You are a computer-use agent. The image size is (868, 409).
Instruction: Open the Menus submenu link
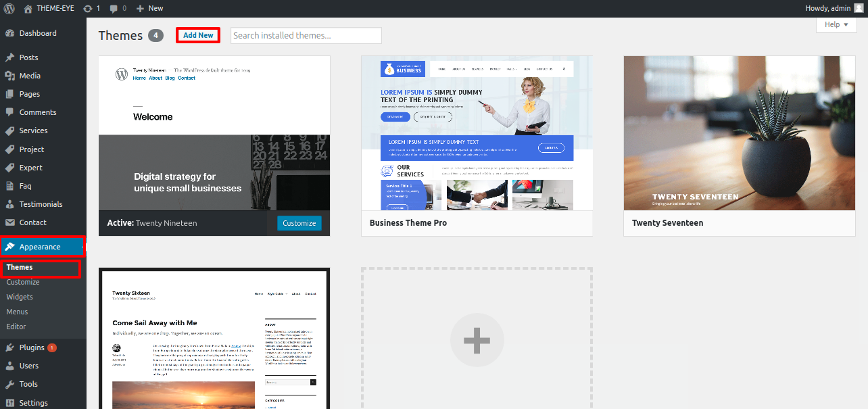click(x=17, y=312)
